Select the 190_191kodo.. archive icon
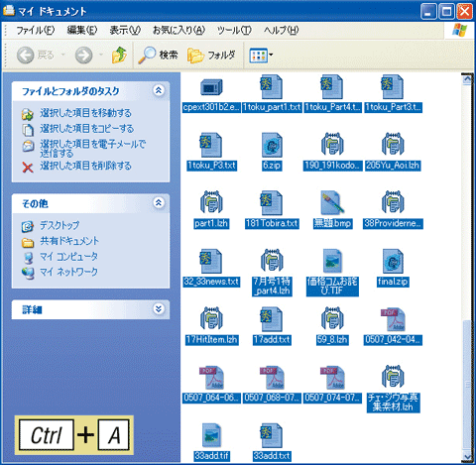 click(332, 145)
